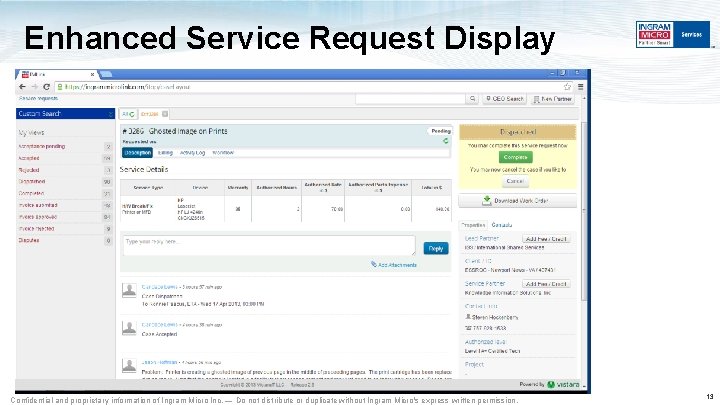Viewport: 720px width, 405px height.
Task: Click Add Fee / Credit for Service Partner
Action: coord(546,284)
